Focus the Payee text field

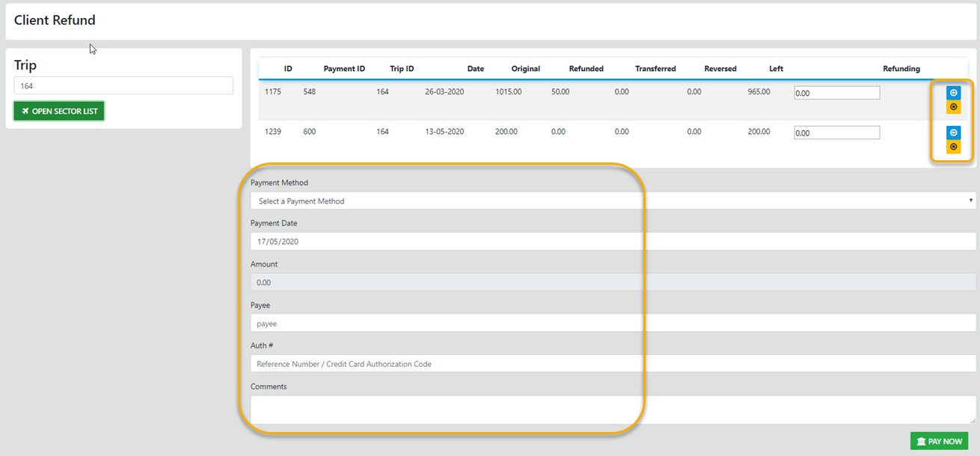(x=613, y=323)
